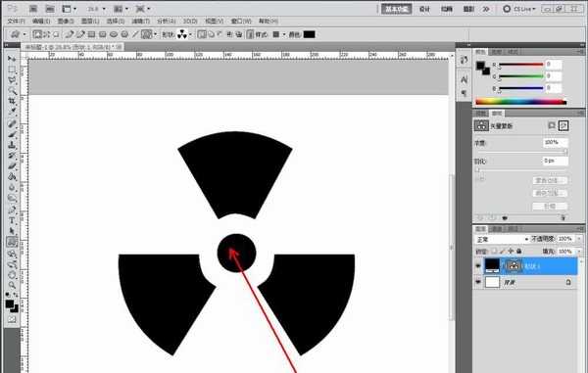588x373 pixels.
Task: Click the Essentials workspace button
Action: point(396,9)
